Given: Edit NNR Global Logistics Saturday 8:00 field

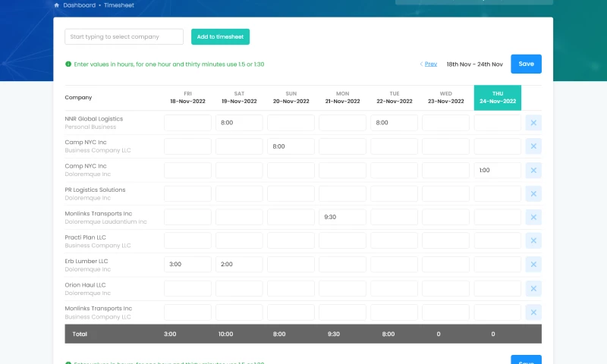Looking at the screenshot, I should click(x=239, y=123).
